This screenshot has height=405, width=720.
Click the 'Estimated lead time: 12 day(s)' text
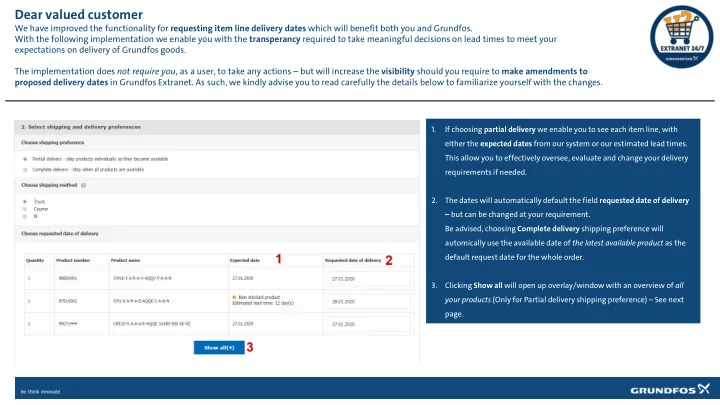263,303
